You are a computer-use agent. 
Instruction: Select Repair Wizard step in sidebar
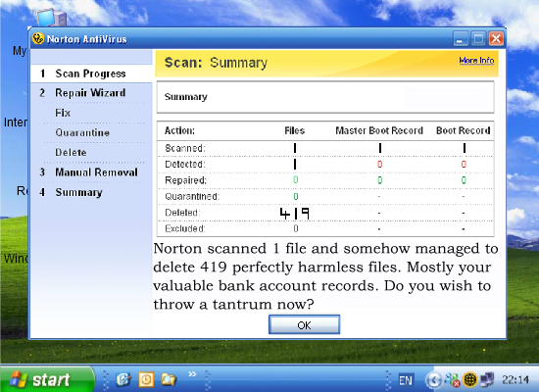point(91,93)
